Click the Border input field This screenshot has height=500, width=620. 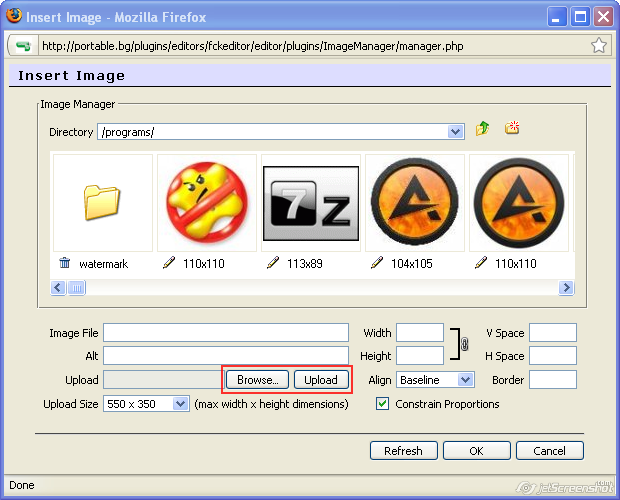(553, 380)
